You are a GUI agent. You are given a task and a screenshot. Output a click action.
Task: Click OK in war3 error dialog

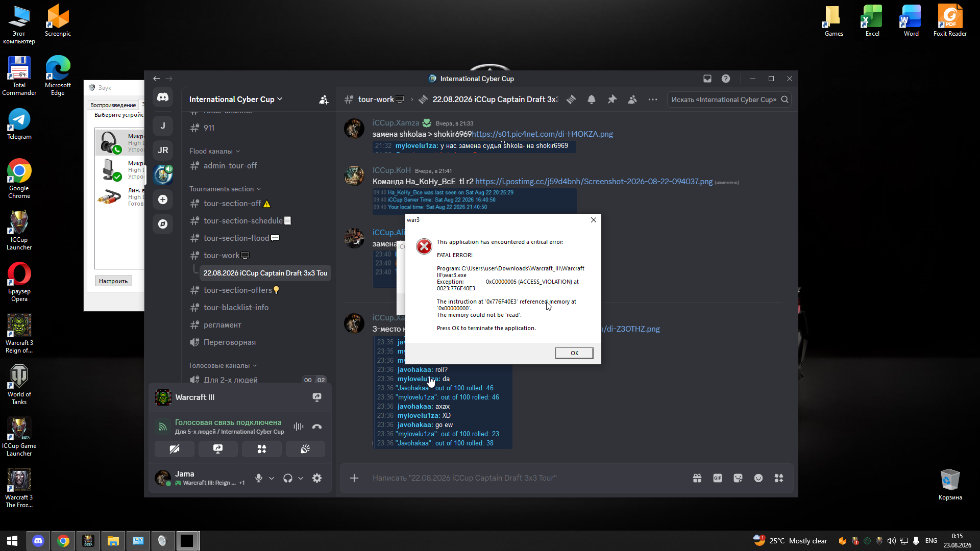point(574,353)
